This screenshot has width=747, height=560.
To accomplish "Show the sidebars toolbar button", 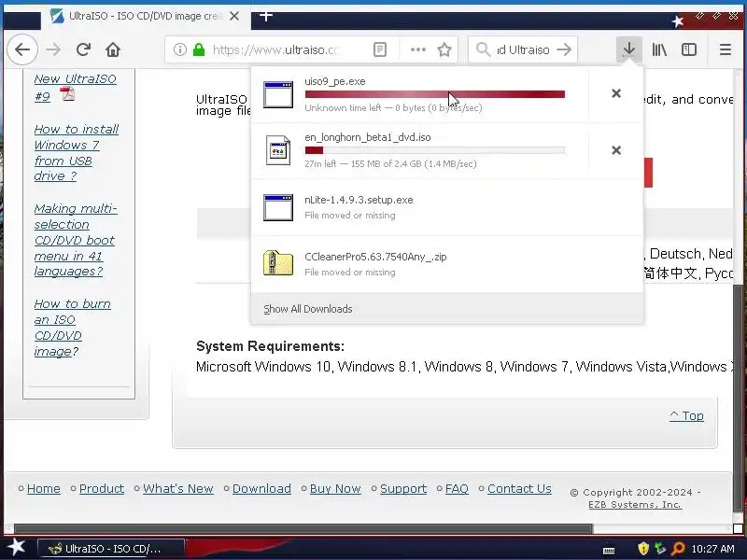I will point(689,49).
